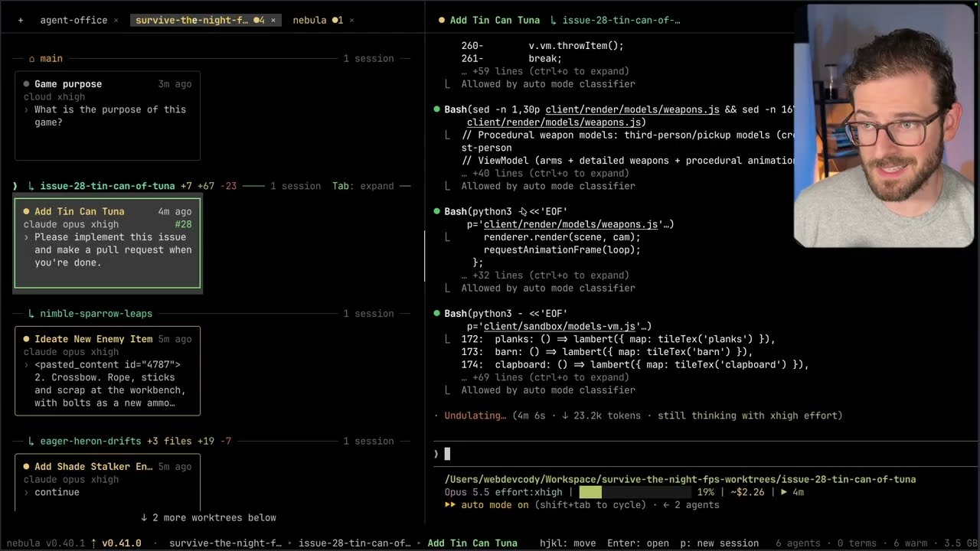Close the survive-the-night tab
Image resolution: width=980 pixels, height=551 pixels.
(x=273, y=21)
